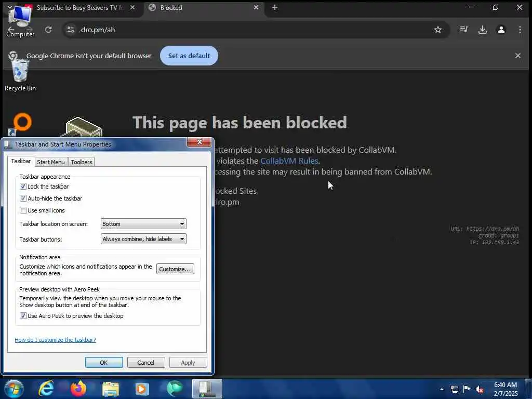Open Windows Media Player from taskbar
The height and width of the screenshot is (399, 532).
pos(142,389)
